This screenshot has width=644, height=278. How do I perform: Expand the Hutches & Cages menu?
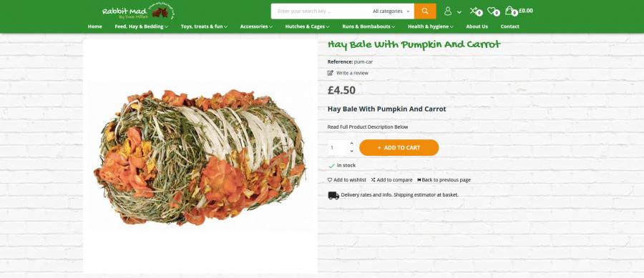click(307, 26)
